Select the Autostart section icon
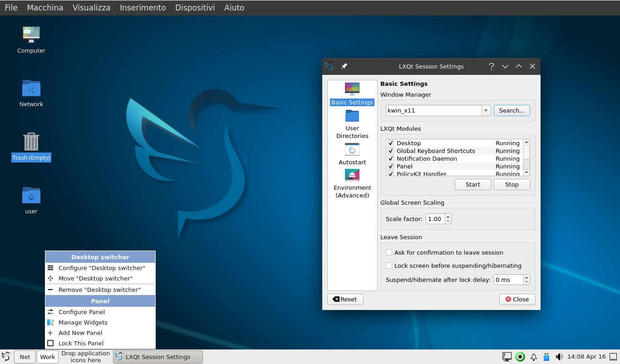This screenshot has width=620, height=364. [352, 149]
